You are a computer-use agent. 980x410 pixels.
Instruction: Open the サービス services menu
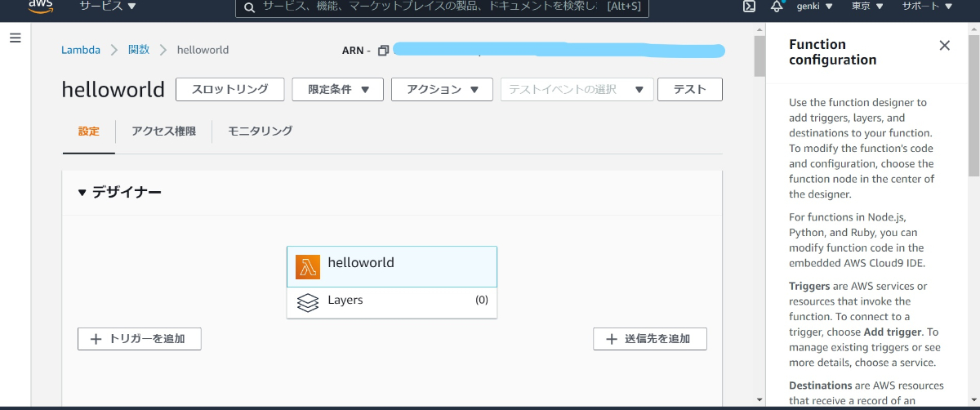pos(108,7)
